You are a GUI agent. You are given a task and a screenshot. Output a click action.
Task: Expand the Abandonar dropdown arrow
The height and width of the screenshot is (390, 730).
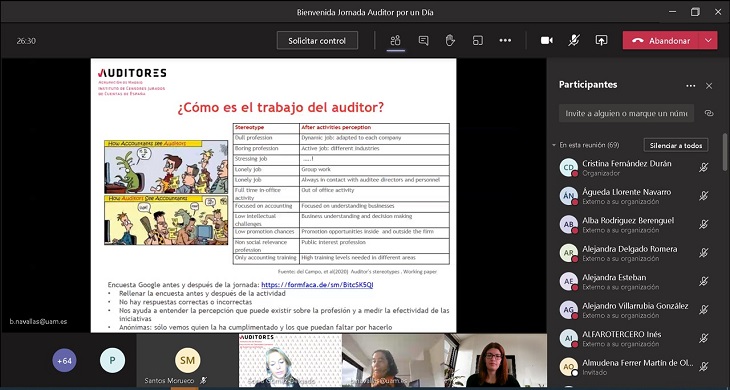(708, 40)
